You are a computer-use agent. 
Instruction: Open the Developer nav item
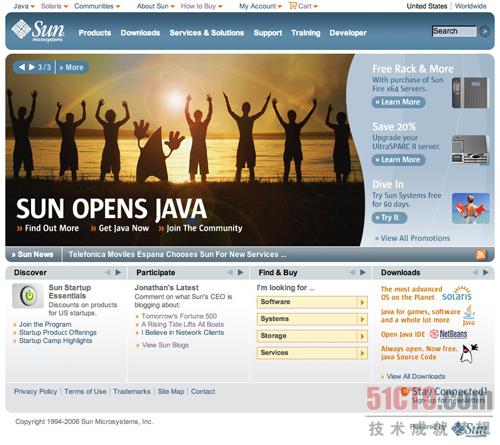(x=348, y=33)
